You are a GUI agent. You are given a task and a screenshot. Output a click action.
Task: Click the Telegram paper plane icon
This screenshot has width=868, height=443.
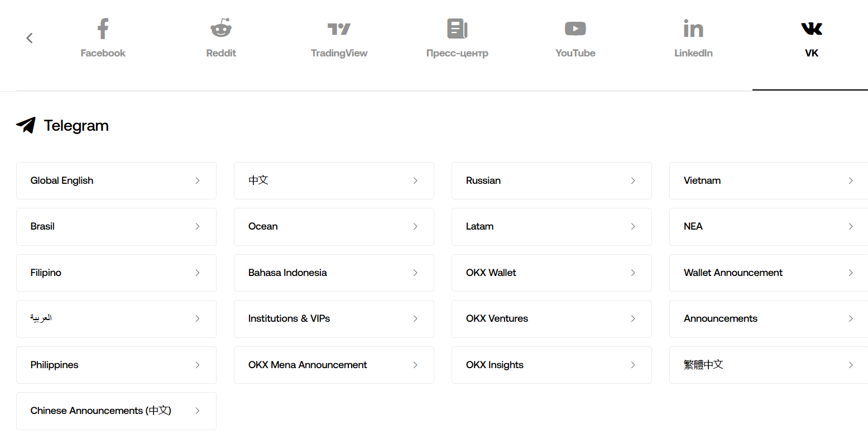[26, 125]
